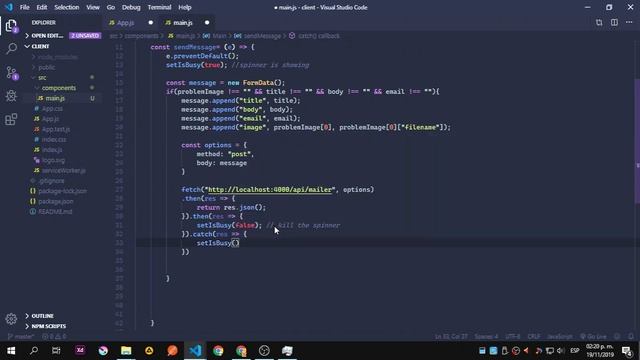Image resolution: width=640 pixels, height=360 pixels.
Task: Open the View menu
Action: 93,7
